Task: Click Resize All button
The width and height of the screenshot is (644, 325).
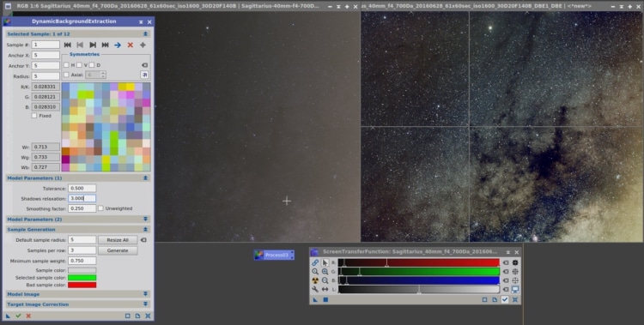Action: point(118,240)
